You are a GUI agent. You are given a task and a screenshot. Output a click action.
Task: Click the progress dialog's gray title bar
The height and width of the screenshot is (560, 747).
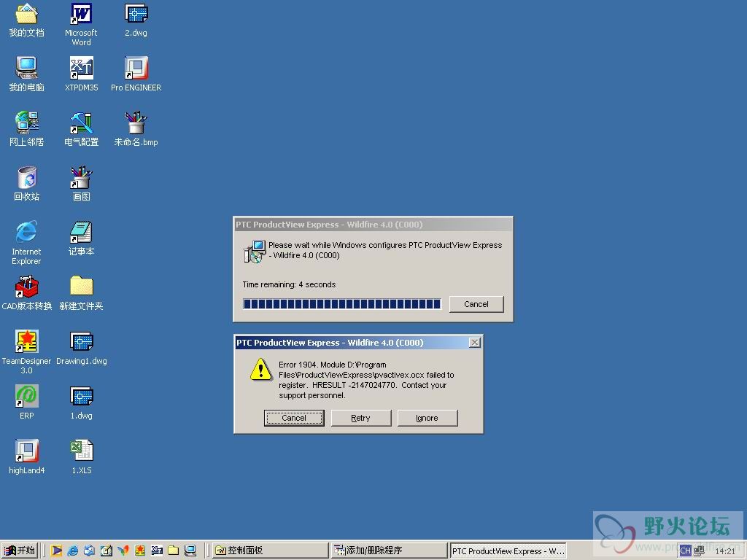373,225
